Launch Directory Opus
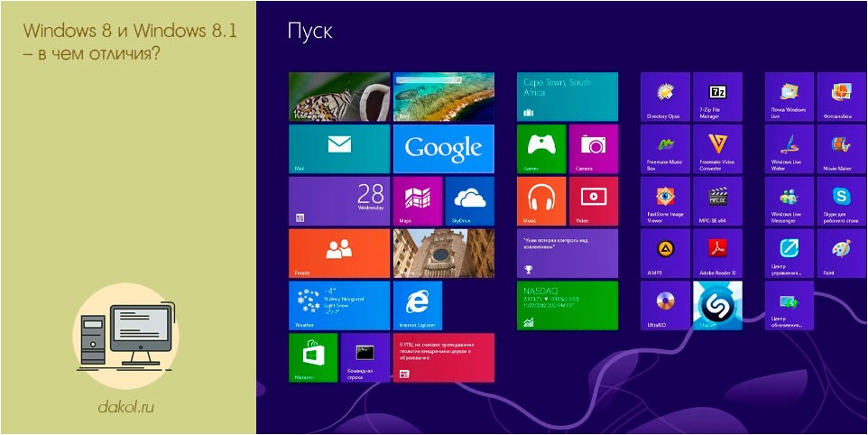Screen dimensions: 868x435 [x=665, y=97]
